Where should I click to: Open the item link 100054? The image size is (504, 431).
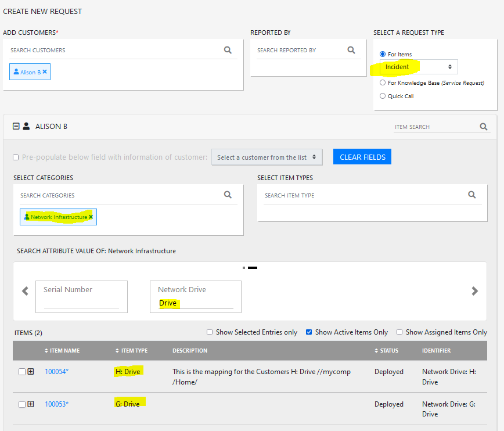pyautogui.click(x=56, y=372)
